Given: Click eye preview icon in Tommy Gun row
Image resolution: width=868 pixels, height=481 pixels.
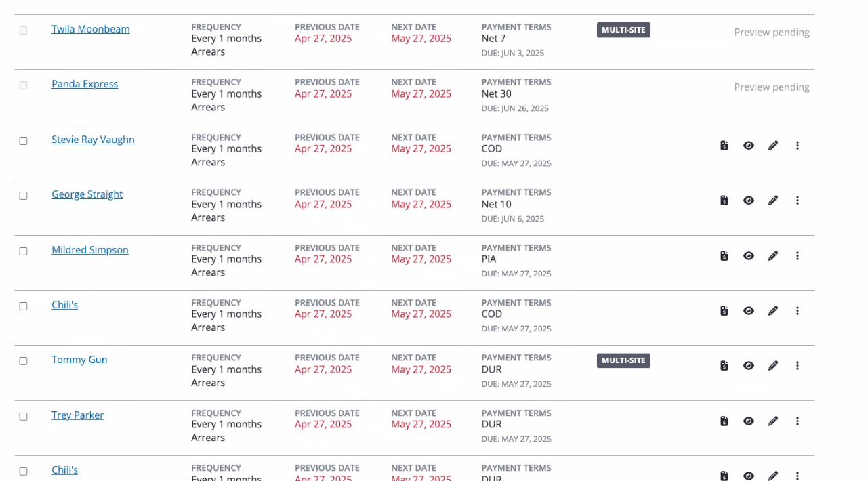Looking at the screenshot, I should pos(749,366).
